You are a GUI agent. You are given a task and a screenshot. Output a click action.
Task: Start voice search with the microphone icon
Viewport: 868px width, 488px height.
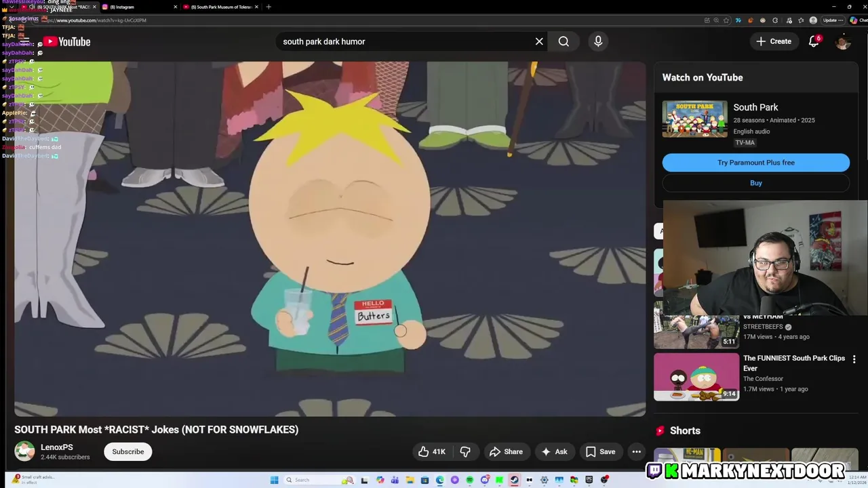pyautogui.click(x=598, y=41)
